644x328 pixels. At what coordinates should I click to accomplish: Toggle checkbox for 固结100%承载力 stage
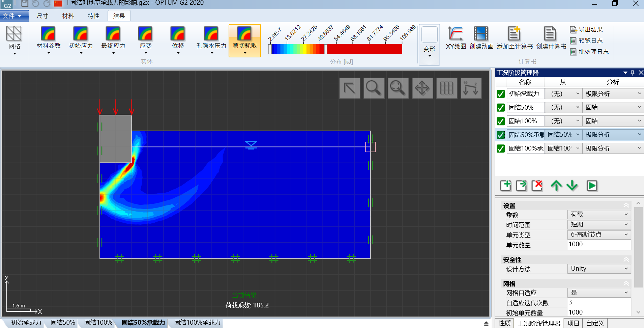pos(501,148)
